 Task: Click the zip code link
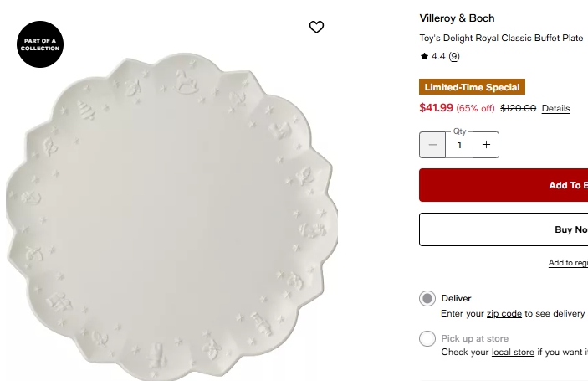[x=504, y=313]
